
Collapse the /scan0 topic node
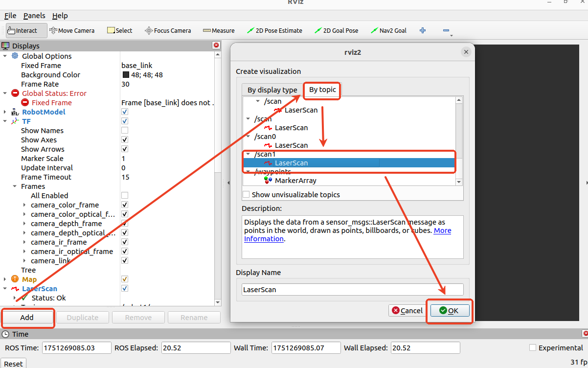(x=248, y=137)
